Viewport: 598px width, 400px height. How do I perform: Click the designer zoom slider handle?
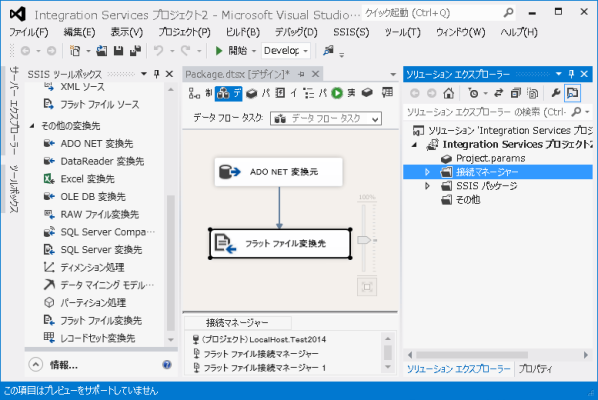pyautogui.click(x=364, y=240)
